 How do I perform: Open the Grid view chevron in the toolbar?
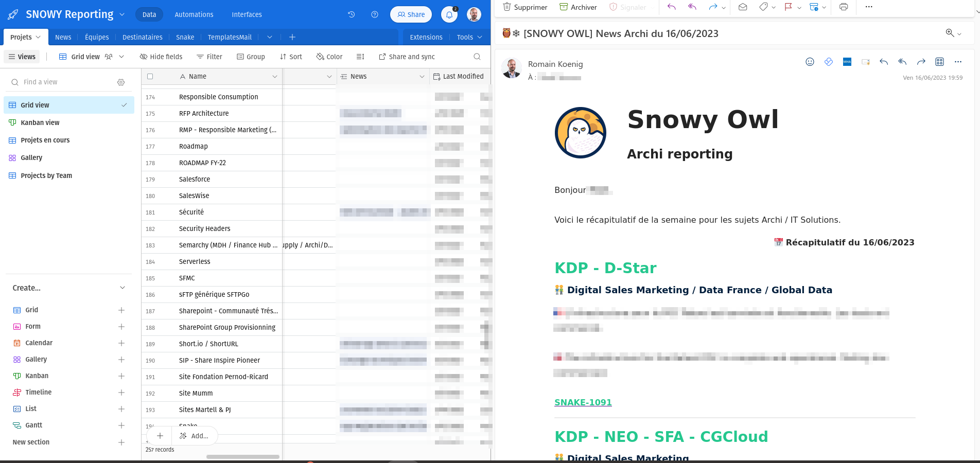(x=121, y=57)
